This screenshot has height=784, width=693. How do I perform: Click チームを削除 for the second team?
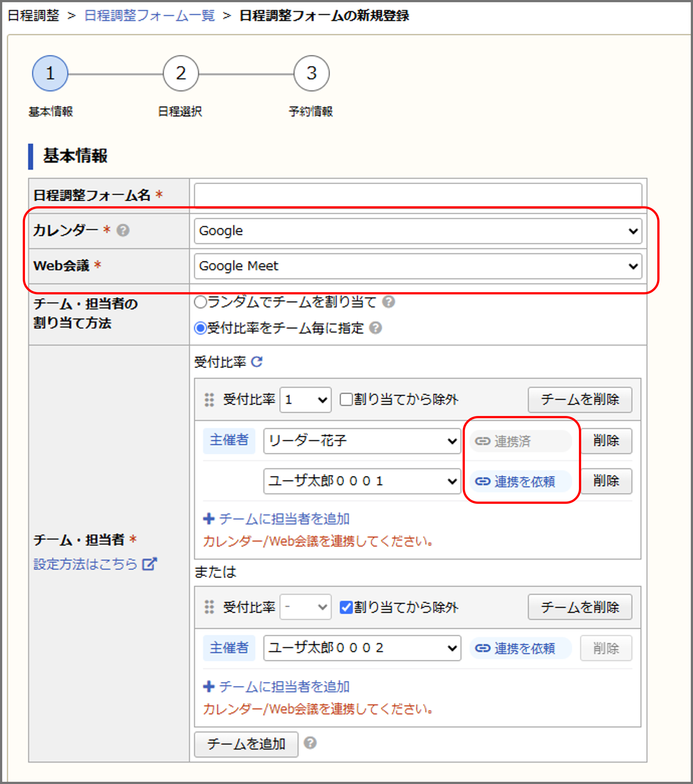coord(580,607)
